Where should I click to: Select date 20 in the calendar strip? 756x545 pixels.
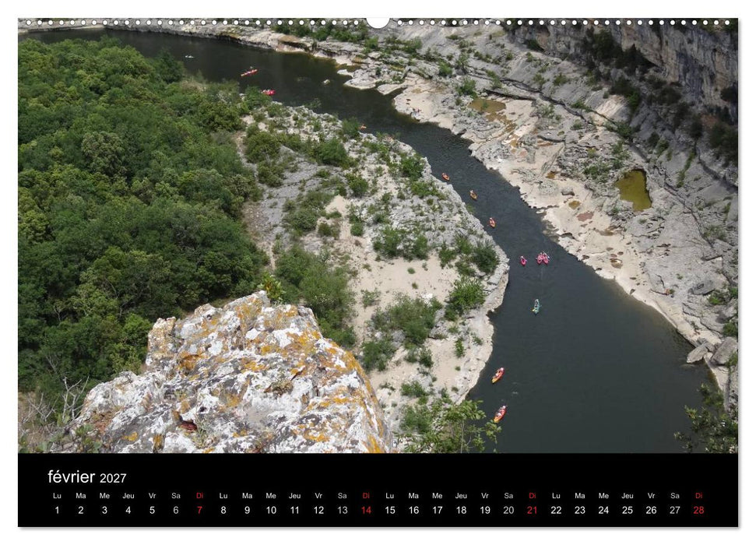click(508, 510)
